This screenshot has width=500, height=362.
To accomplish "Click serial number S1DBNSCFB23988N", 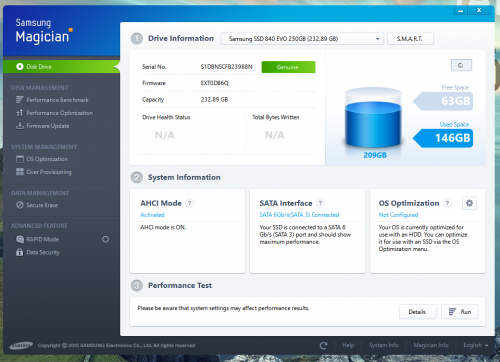I will pos(226,67).
